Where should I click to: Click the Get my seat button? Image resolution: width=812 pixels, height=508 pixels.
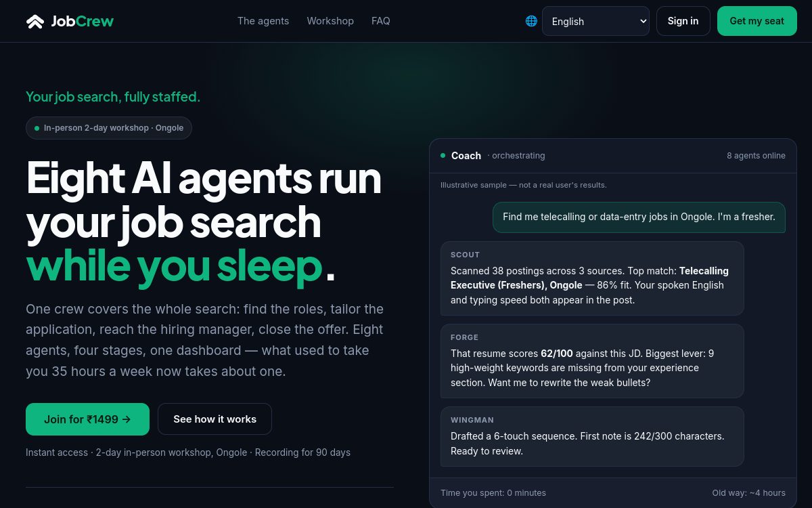pos(757,21)
